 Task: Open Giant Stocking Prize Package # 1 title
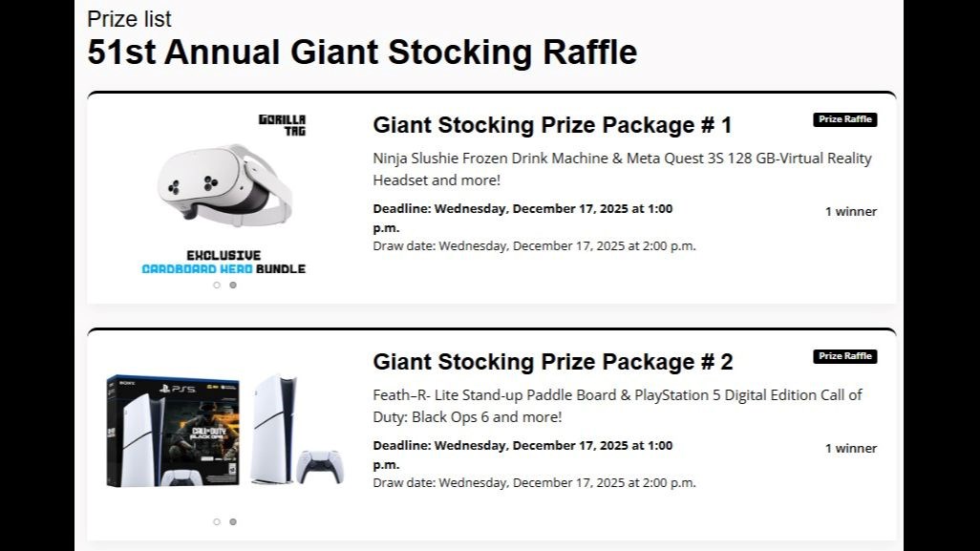[x=552, y=125]
